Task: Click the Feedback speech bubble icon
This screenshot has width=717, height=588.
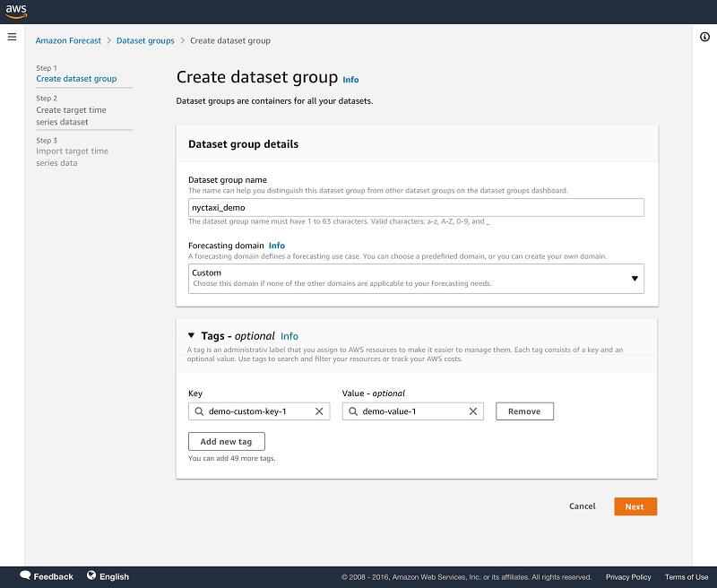Action: 25,575
